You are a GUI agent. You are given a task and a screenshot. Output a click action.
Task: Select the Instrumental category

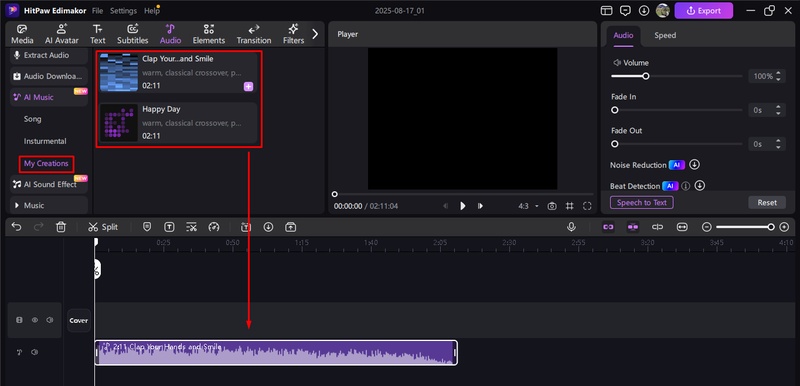(x=45, y=141)
